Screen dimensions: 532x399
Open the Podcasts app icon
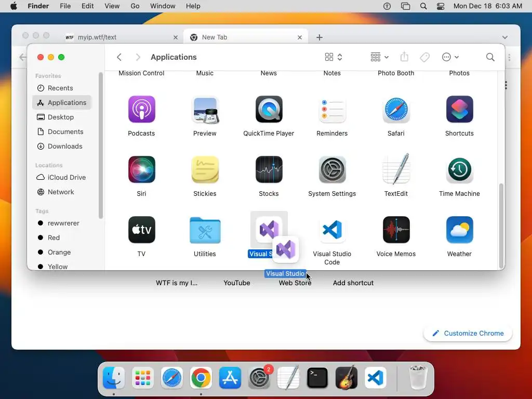pyautogui.click(x=141, y=109)
